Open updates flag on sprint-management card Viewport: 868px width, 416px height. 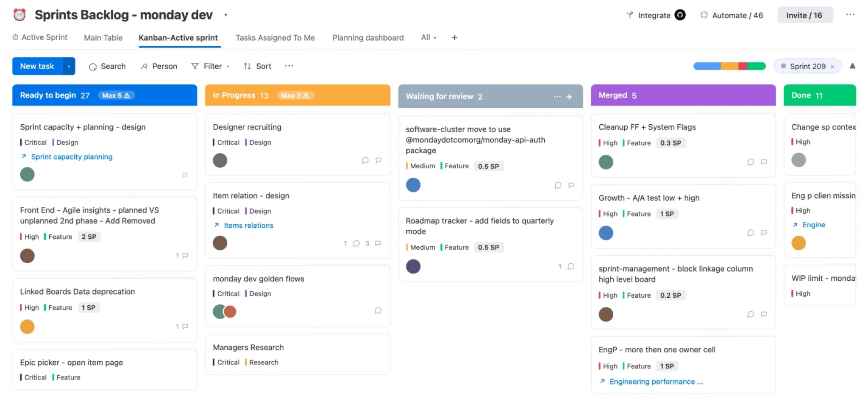[764, 314]
